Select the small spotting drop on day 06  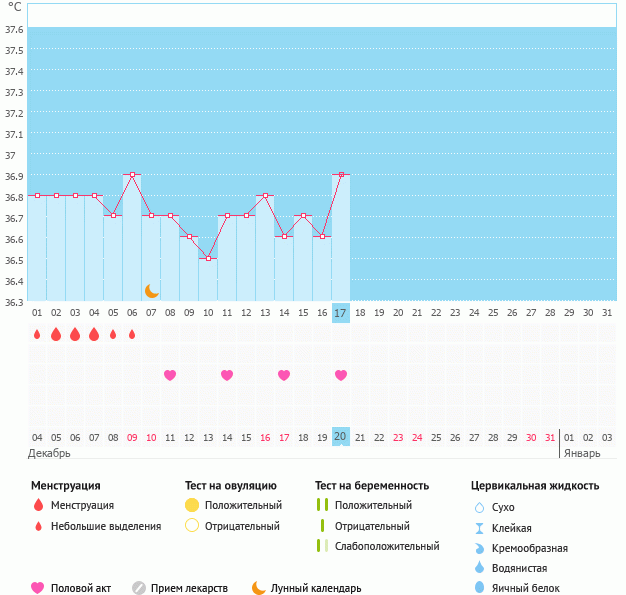pos(132,334)
